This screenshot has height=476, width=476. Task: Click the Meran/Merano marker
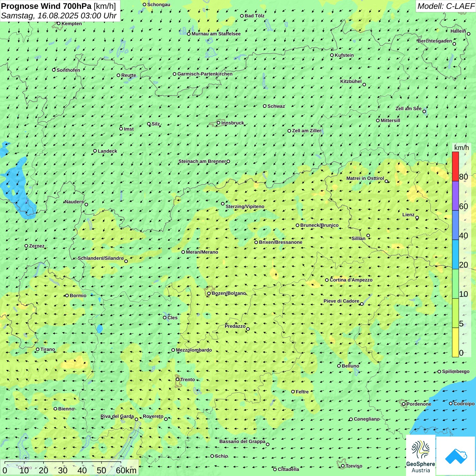183,252
